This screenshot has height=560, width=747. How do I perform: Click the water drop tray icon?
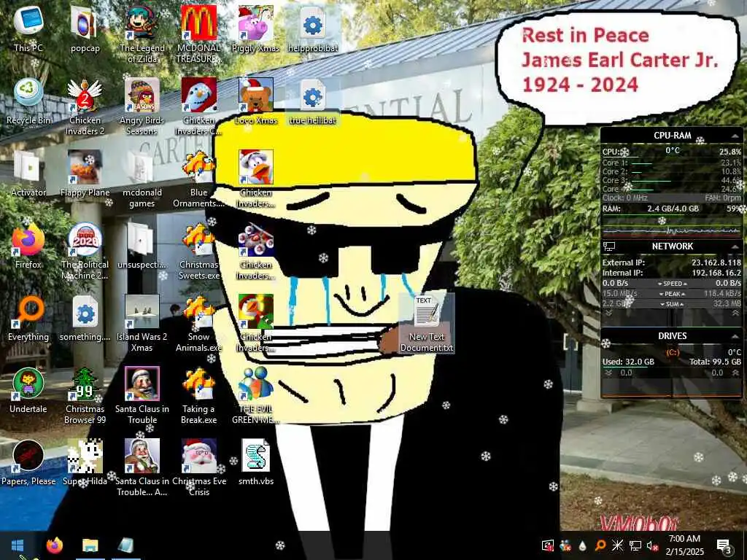[582, 545]
